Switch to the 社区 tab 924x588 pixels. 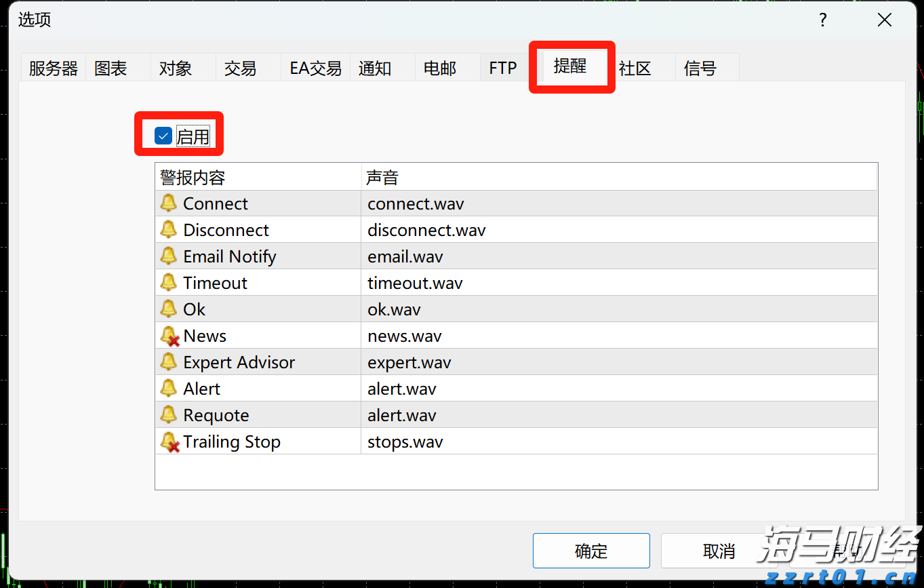click(x=635, y=68)
